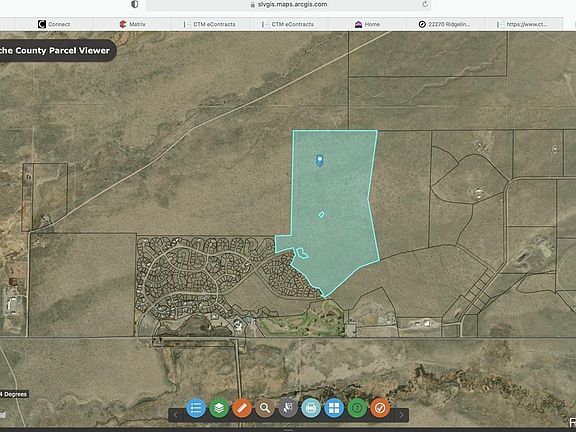
Task: Click the County Parcel Viewer title
Action: point(55,50)
